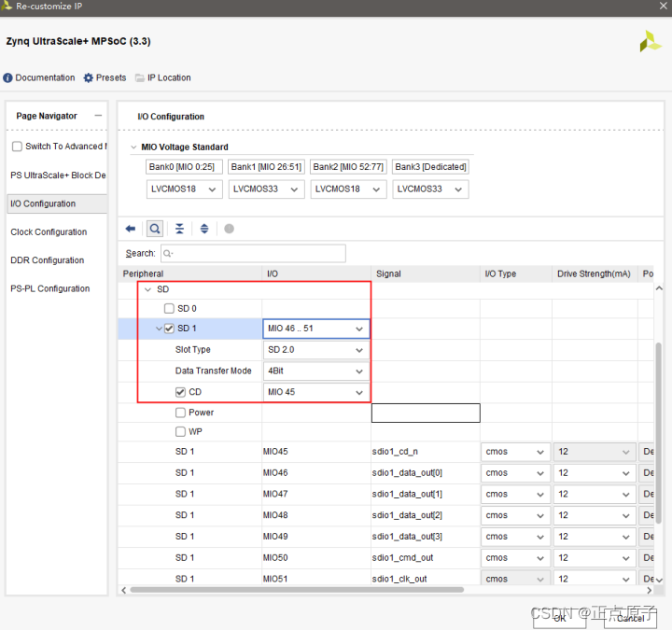Screen dimensions: 672x630
Task: Open I/O Type cmos dropdown for MIO45
Action: [515, 452]
